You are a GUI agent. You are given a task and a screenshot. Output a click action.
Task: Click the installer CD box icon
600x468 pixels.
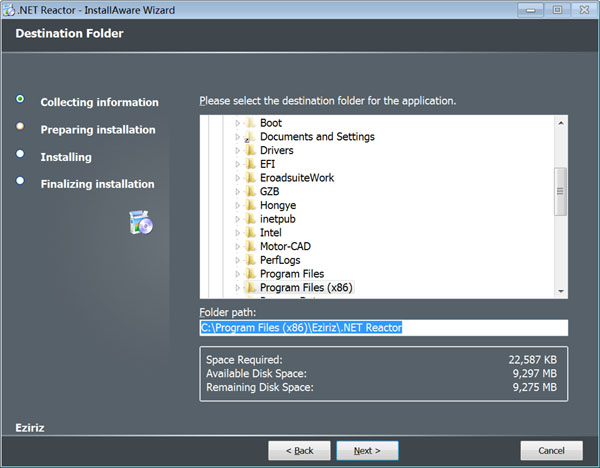point(141,222)
